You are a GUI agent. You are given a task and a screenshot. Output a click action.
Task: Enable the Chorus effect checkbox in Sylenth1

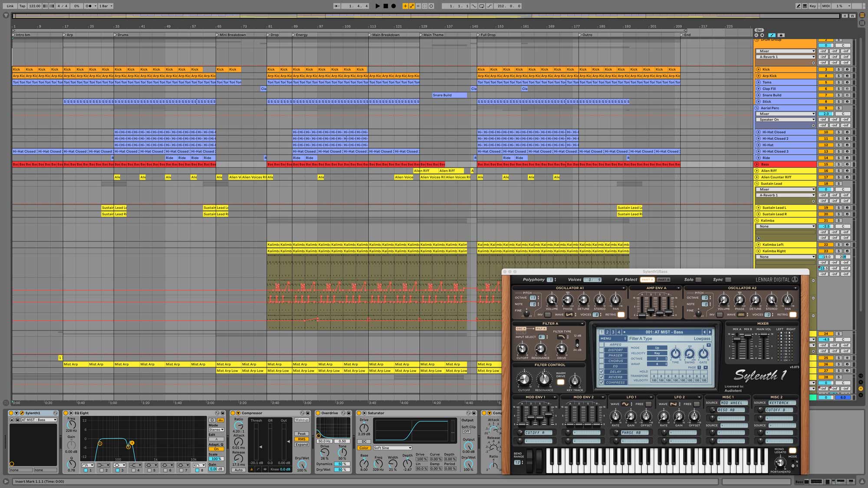pyautogui.click(x=602, y=361)
